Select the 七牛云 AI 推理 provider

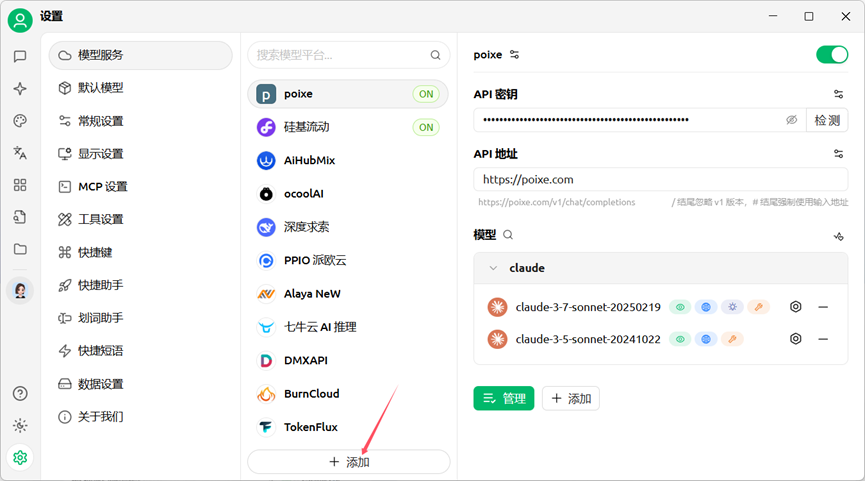click(x=348, y=327)
